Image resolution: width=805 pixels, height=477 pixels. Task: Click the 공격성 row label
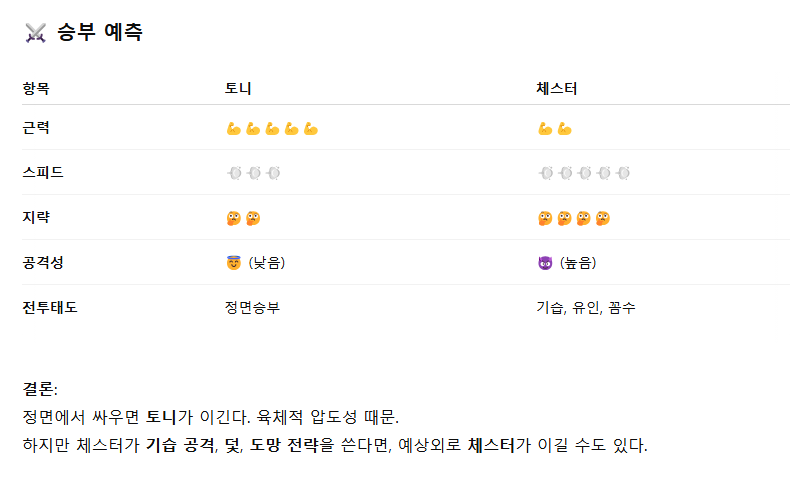[42, 263]
